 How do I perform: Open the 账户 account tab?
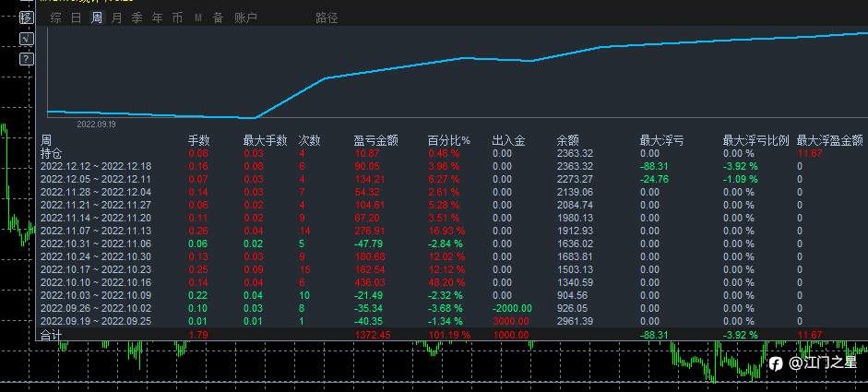click(x=245, y=18)
